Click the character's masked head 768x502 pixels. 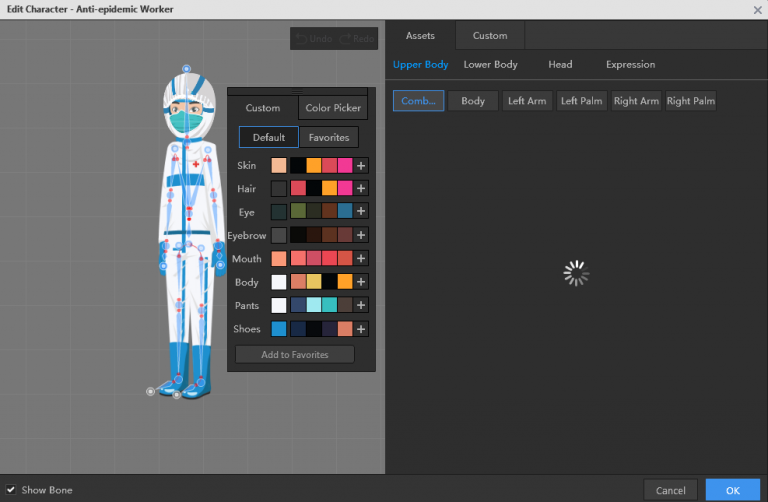[188, 105]
